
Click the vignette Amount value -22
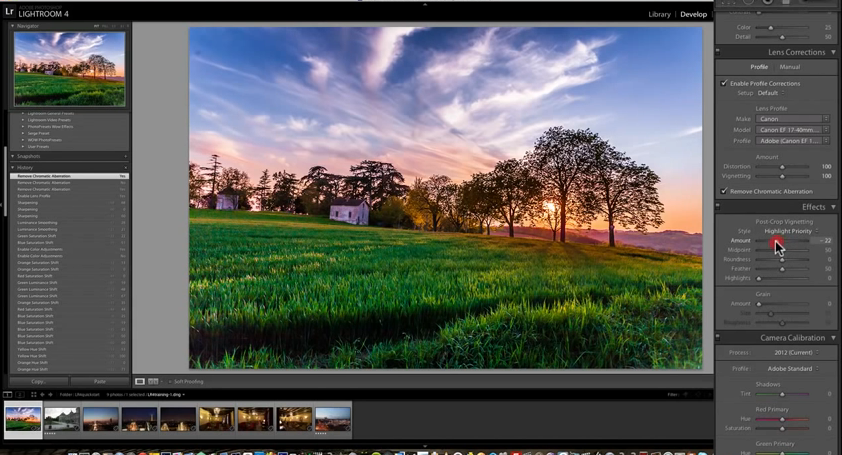827,241
